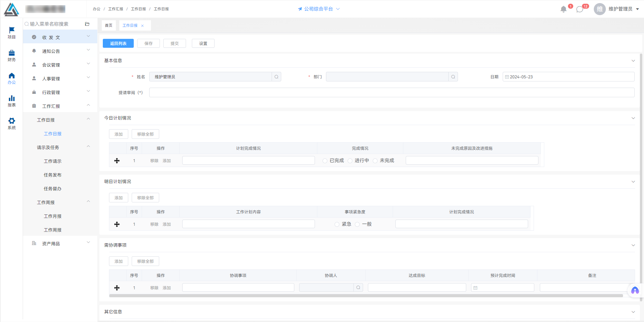Click the 资产用品 building icon
The height and width of the screenshot is (322, 644).
point(34,243)
